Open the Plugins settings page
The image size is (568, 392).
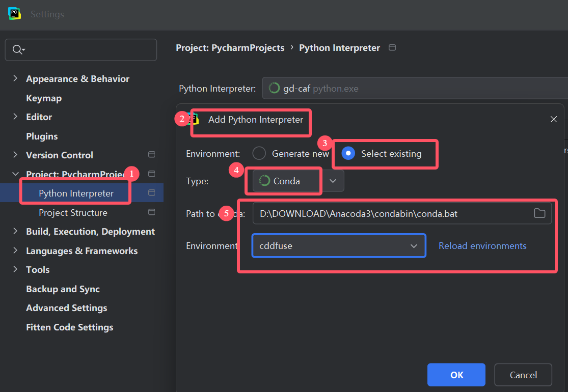coord(42,136)
